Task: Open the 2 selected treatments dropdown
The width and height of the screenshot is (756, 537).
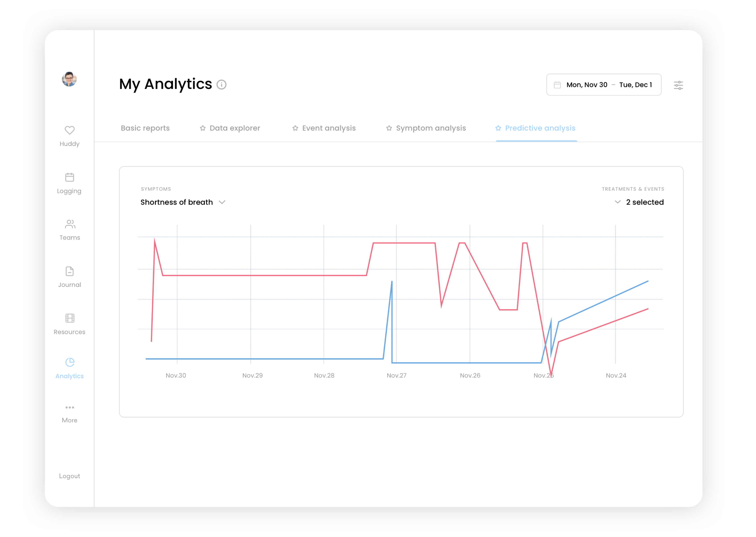Action: tap(639, 202)
